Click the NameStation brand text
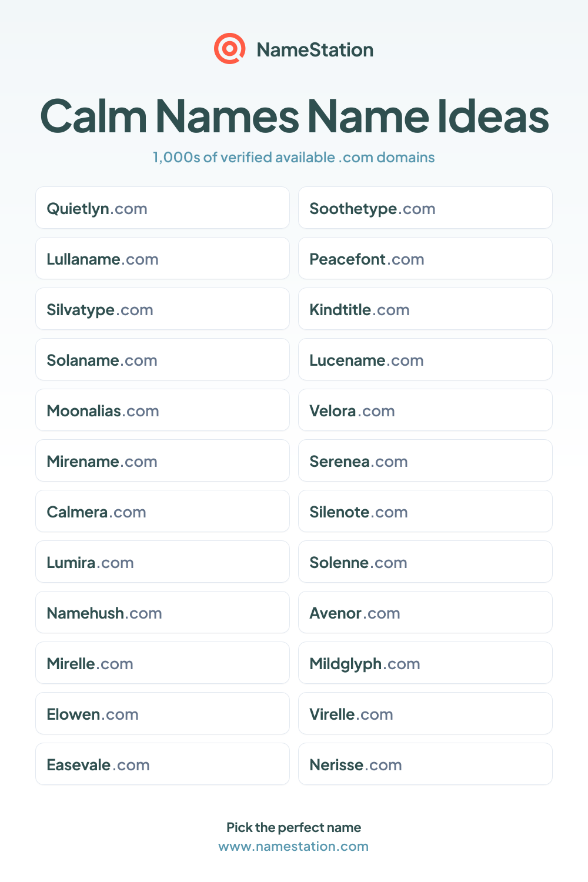This screenshot has width=588, height=882. pos(315,49)
